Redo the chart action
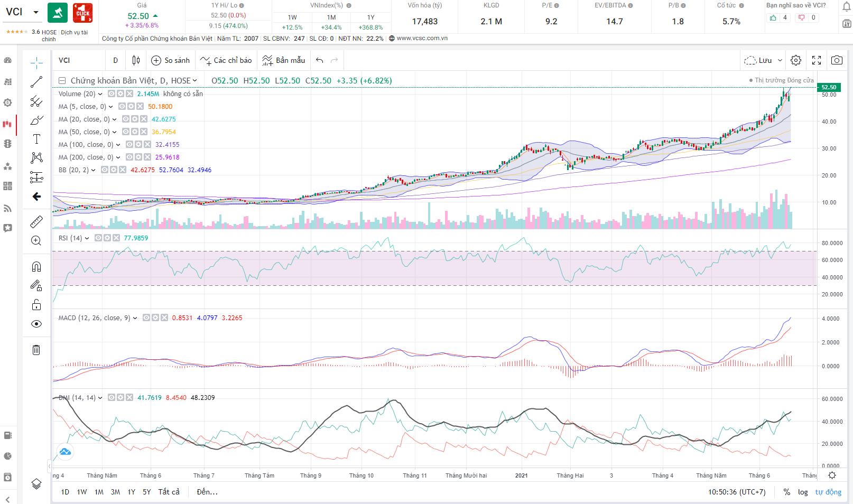The width and height of the screenshot is (853, 504). [x=334, y=60]
